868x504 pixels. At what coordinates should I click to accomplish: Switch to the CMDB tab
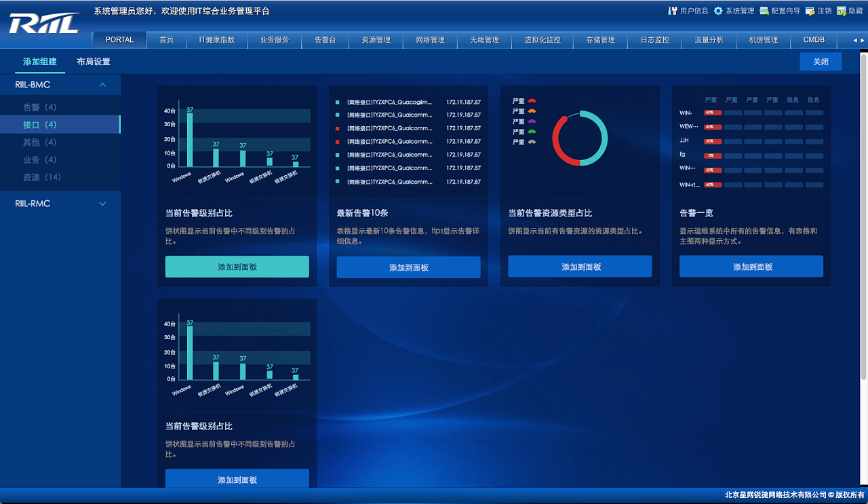point(814,40)
